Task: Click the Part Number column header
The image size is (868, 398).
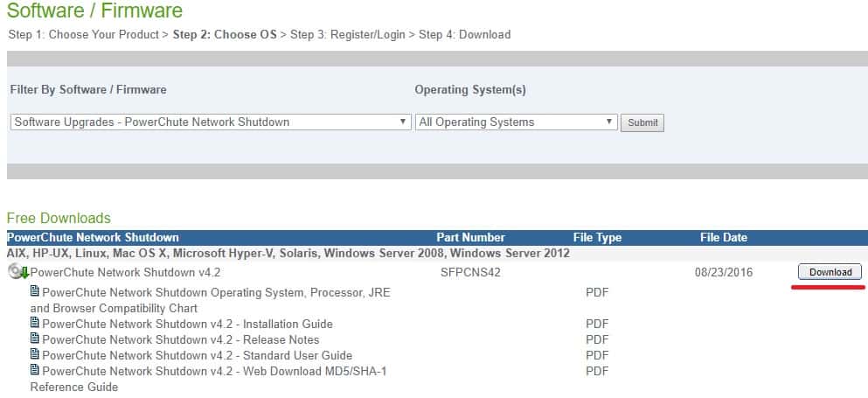Action: click(470, 237)
